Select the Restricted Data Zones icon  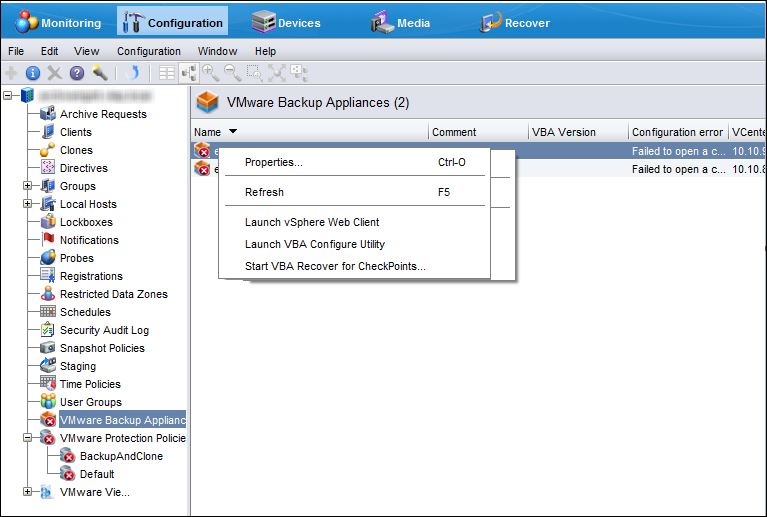pos(48,293)
